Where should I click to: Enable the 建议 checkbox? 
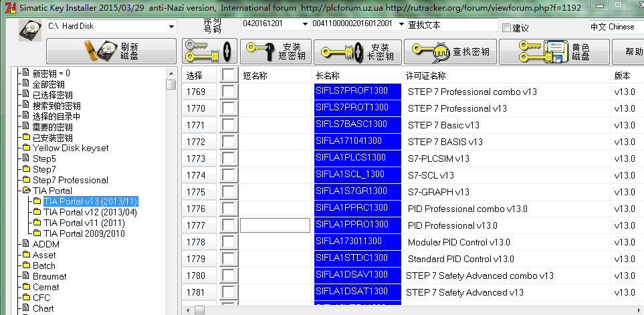[x=506, y=27]
